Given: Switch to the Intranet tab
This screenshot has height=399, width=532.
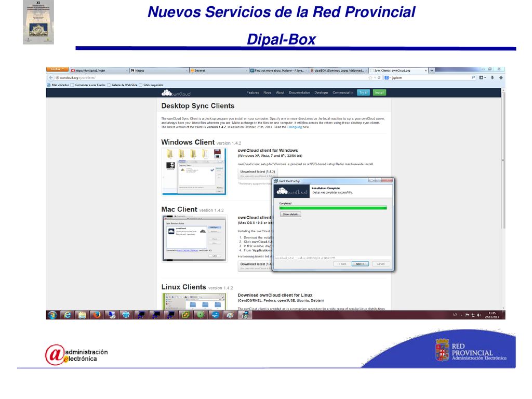Looking at the screenshot, I should [x=219, y=71].
